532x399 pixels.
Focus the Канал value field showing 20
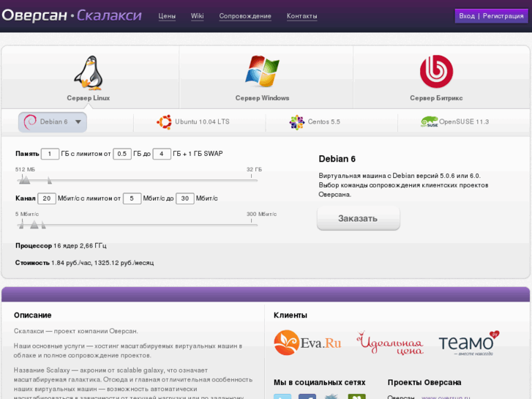click(47, 198)
